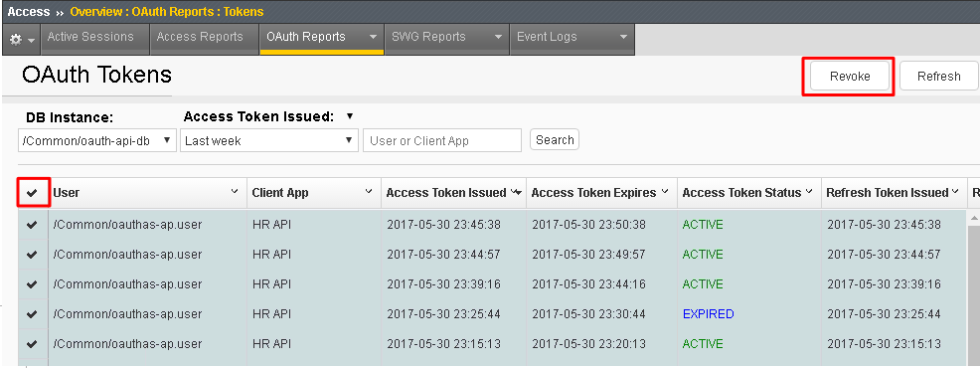Expand the Access Token Issued filter arrow

click(x=350, y=116)
